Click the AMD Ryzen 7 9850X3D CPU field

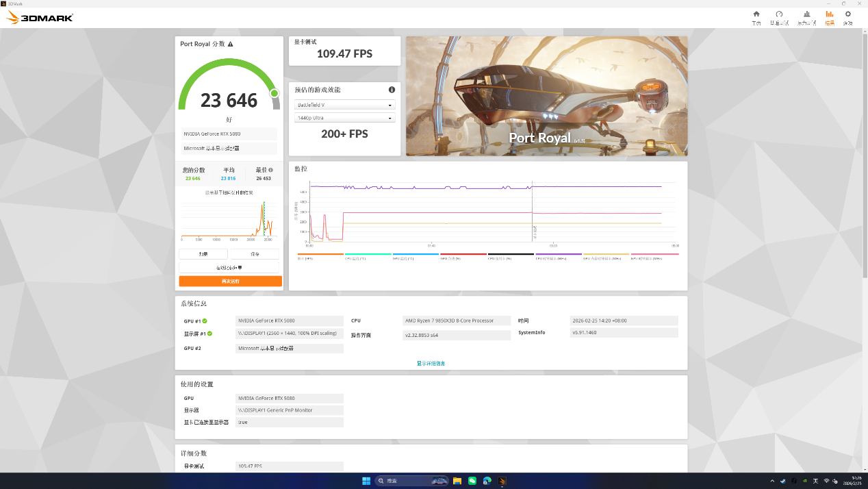click(457, 321)
